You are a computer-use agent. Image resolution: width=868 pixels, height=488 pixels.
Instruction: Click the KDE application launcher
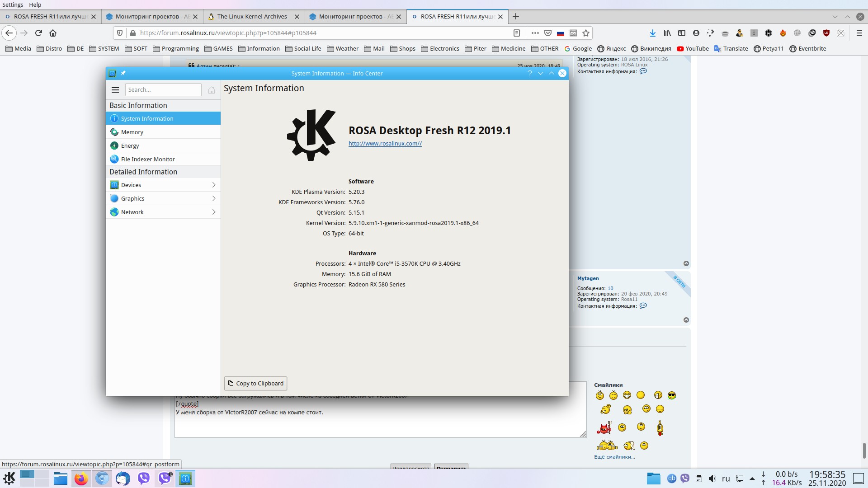click(x=9, y=478)
